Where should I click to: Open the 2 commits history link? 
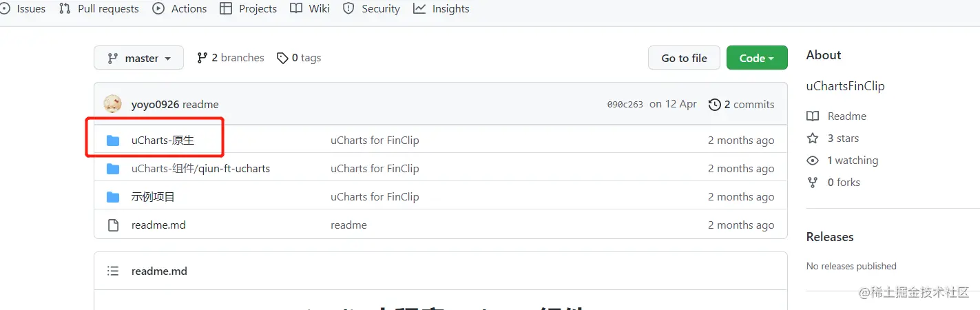[x=741, y=105]
